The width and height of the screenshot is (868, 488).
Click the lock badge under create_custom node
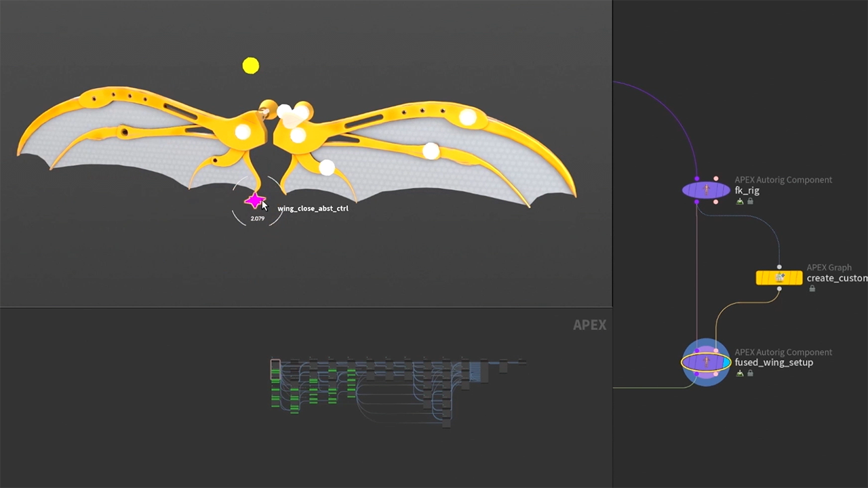pyautogui.click(x=812, y=289)
